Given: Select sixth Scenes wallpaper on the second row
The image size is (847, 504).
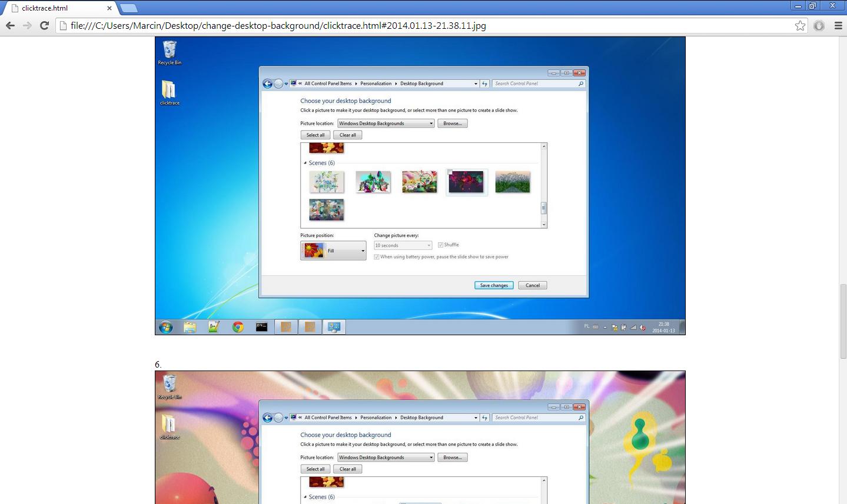Looking at the screenshot, I should click(327, 210).
